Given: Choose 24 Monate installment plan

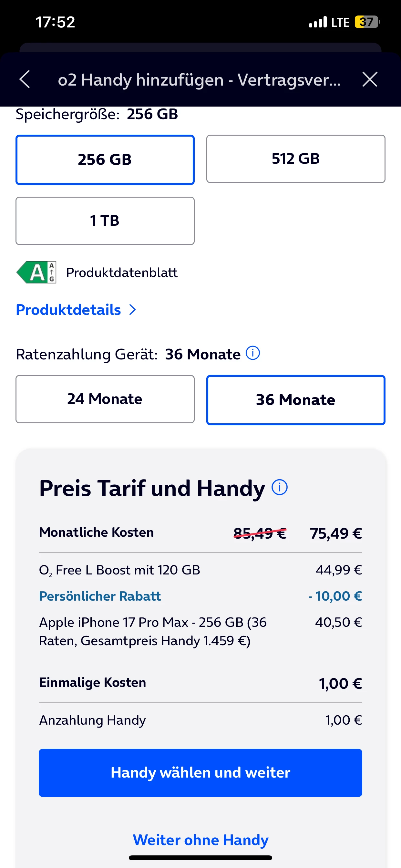Looking at the screenshot, I should click(x=105, y=399).
